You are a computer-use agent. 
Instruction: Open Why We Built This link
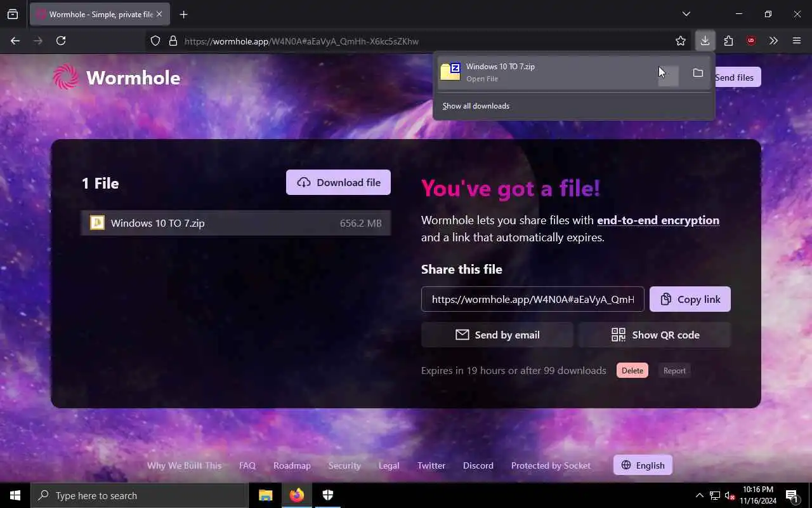coord(184,465)
